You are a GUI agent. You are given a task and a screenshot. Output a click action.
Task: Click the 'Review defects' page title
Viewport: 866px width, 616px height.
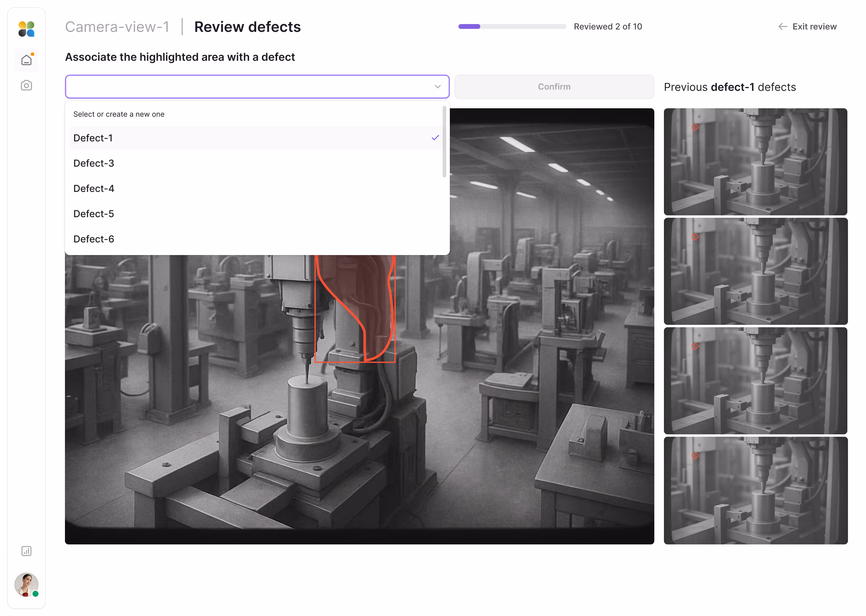point(247,27)
